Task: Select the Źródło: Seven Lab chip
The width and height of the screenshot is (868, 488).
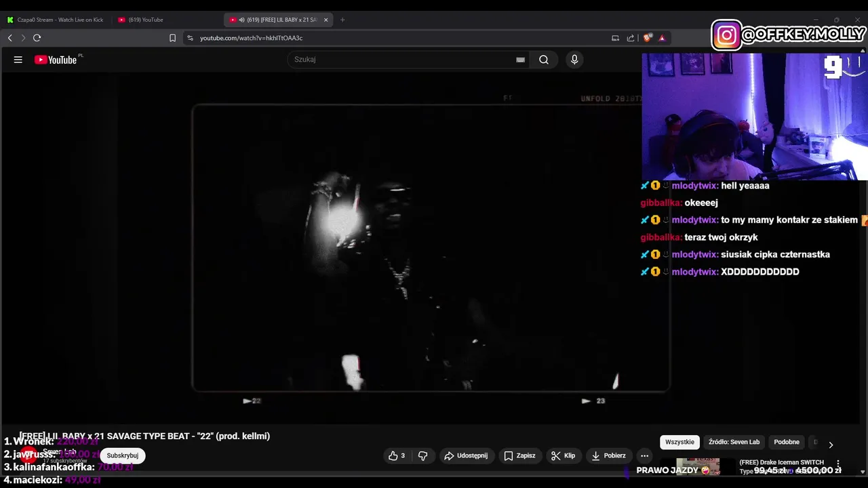Action: tap(734, 442)
